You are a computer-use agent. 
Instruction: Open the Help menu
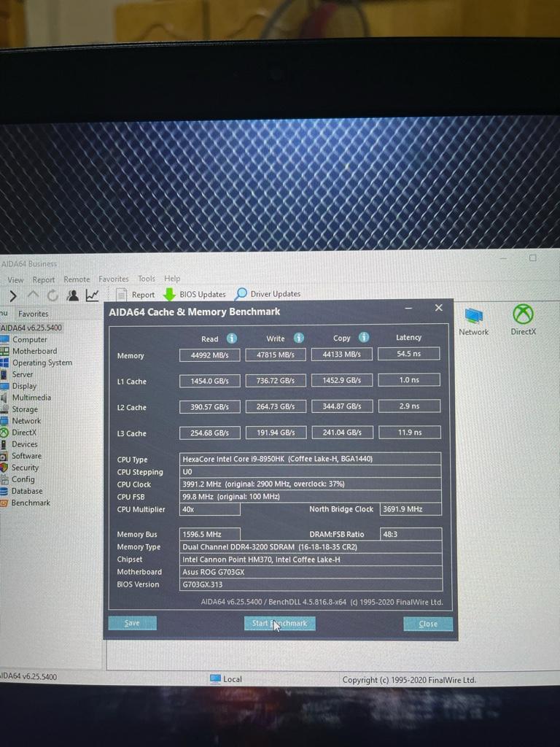[x=172, y=279]
